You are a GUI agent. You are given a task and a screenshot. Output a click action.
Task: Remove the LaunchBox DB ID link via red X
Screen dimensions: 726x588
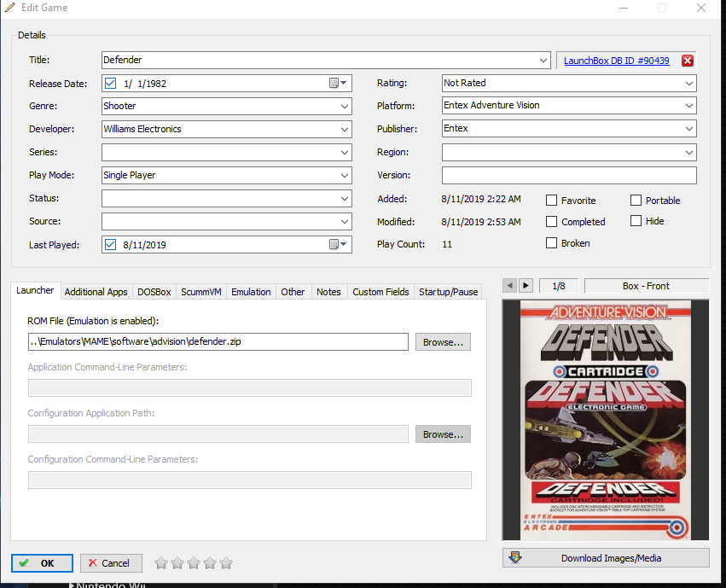click(x=688, y=61)
